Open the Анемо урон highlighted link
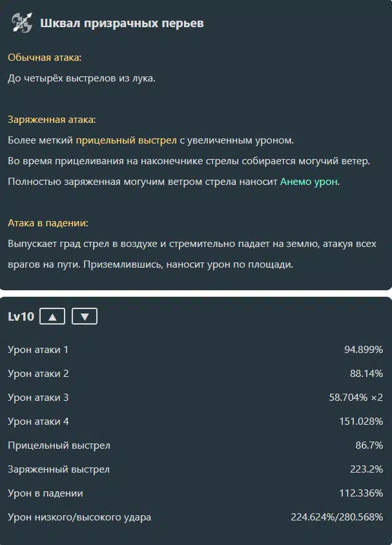This screenshot has height=545, width=392. [309, 182]
